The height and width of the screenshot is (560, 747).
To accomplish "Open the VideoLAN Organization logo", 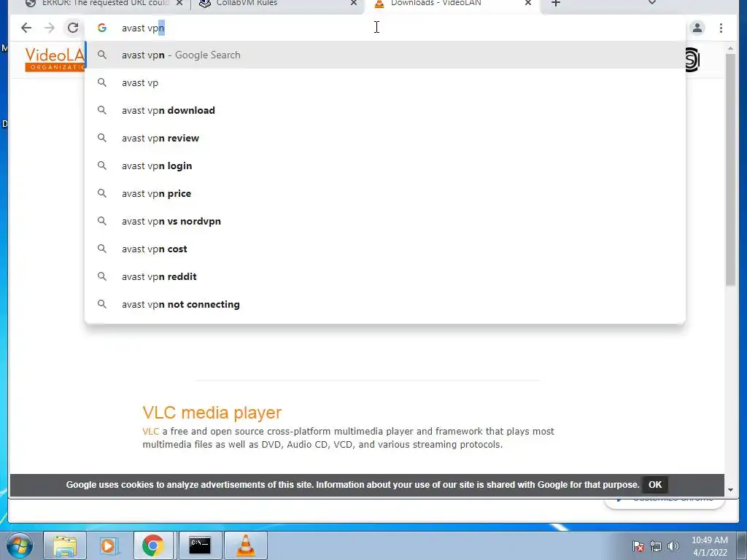I will 55,59.
